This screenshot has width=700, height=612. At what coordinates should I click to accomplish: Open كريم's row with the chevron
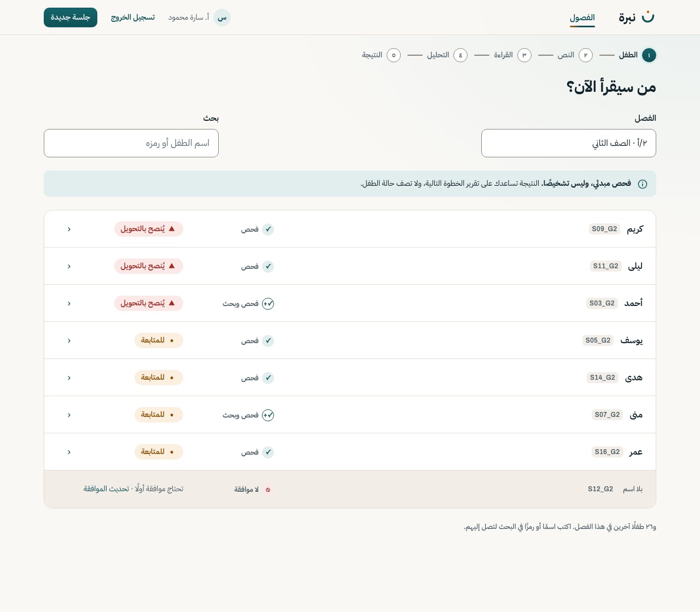(x=69, y=229)
